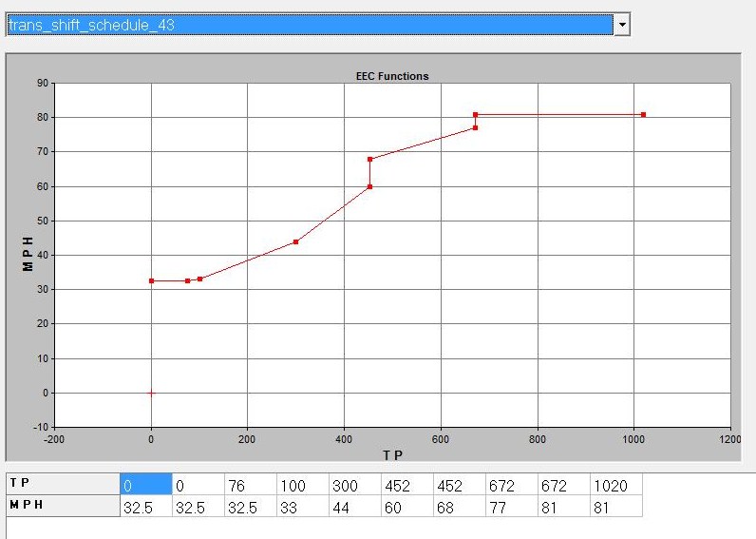
Task: Select the TP cell with value 76
Action: point(251,484)
